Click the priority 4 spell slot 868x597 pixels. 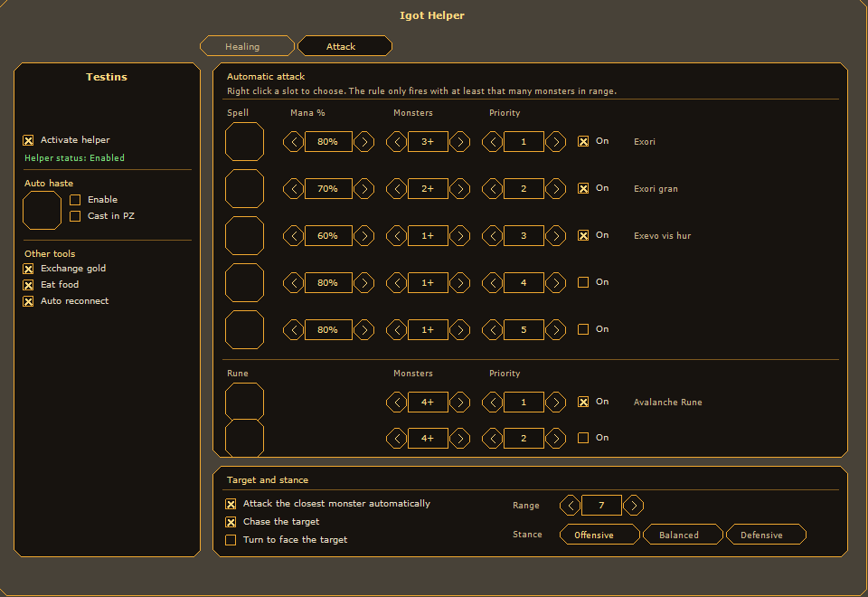(x=244, y=283)
